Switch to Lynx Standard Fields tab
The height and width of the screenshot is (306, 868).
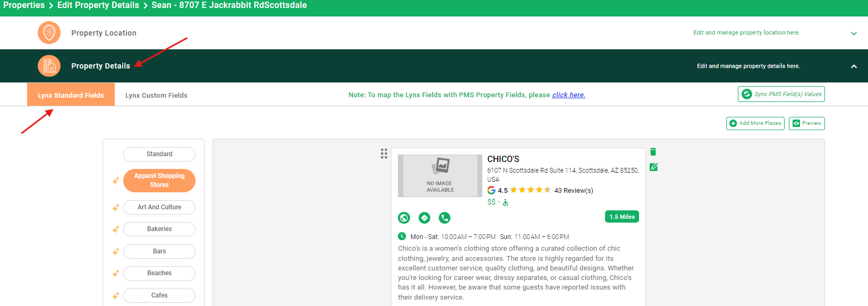(x=71, y=95)
